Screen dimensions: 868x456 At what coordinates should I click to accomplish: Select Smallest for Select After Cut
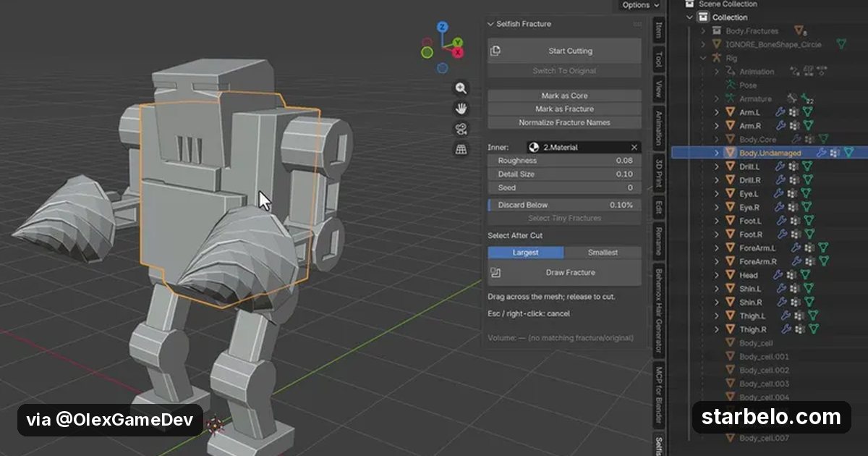[603, 253]
